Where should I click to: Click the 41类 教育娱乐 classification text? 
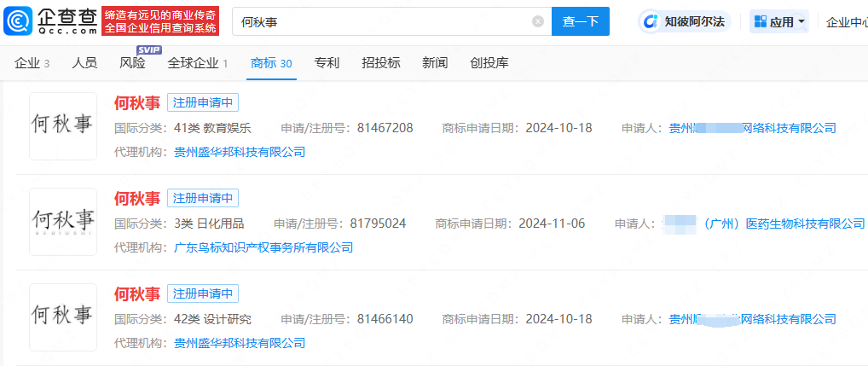tap(212, 129)
